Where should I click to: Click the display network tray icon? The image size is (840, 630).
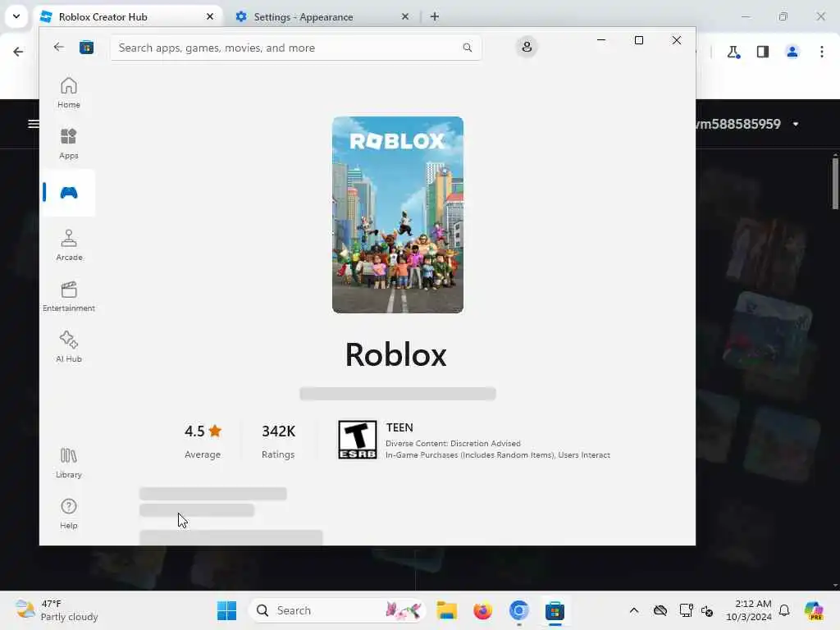point(686,610)
